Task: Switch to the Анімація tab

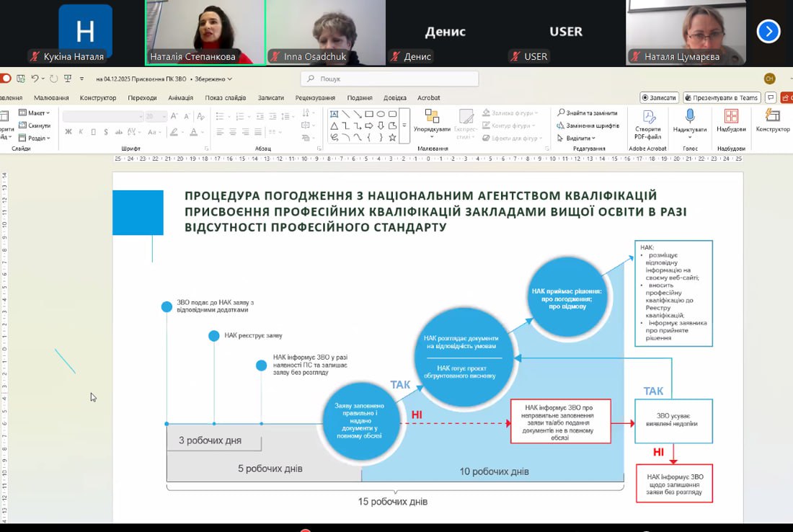Action: [180, 97]
